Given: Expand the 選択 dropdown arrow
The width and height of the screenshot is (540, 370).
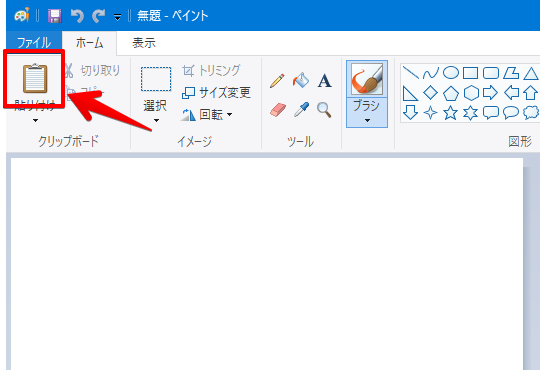Looking at the screenshot, I should coord(156,120).
